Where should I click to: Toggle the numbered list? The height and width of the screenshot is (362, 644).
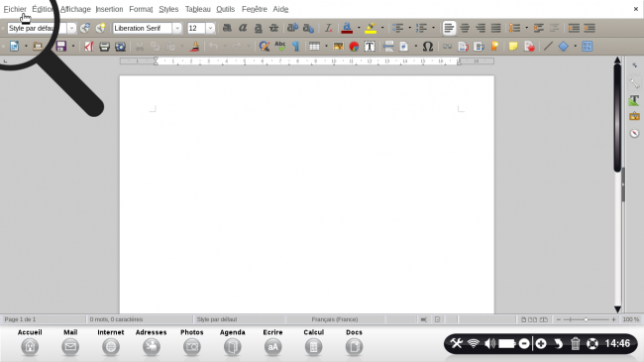click(x=421, y=28)
